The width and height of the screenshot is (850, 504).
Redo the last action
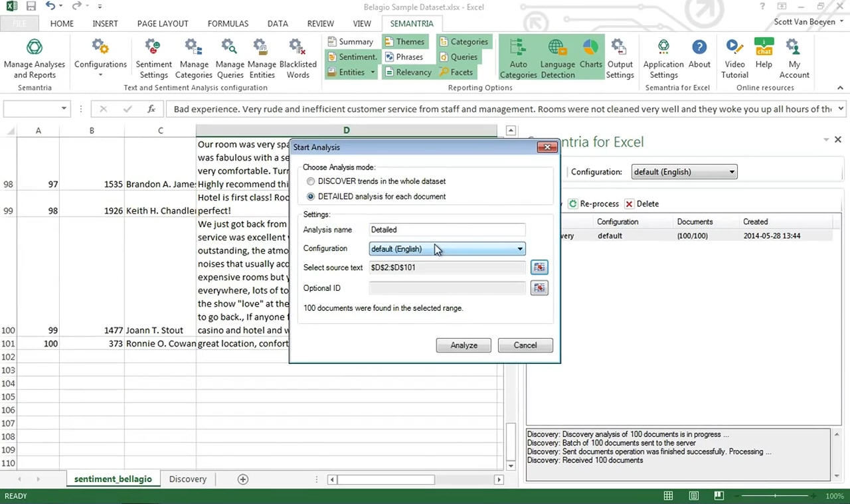[x=76, y=7]
